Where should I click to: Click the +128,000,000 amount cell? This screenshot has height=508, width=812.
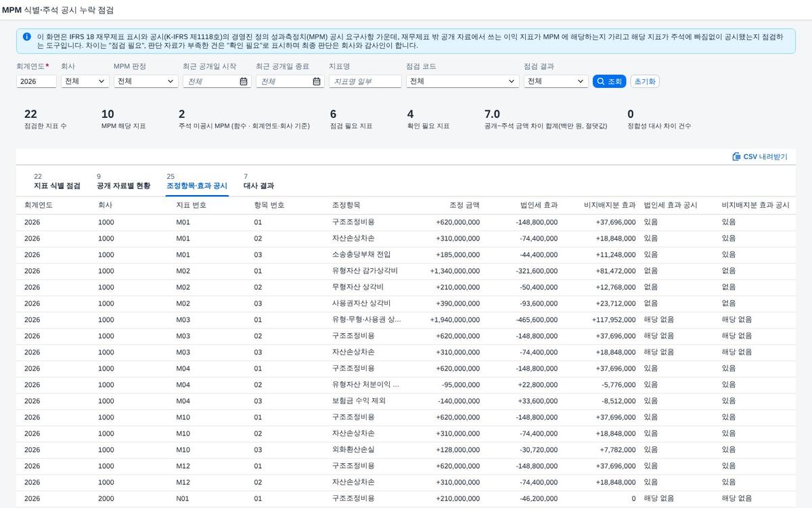coord(457,450)
